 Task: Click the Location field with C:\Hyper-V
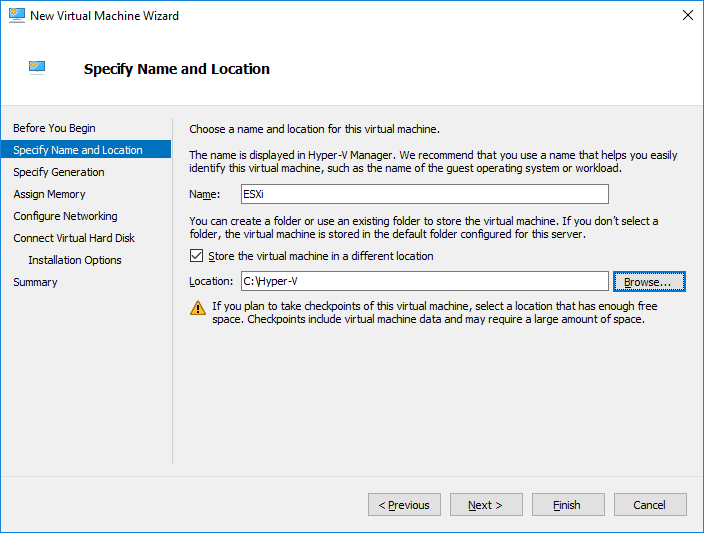click(x=425, y=281)
